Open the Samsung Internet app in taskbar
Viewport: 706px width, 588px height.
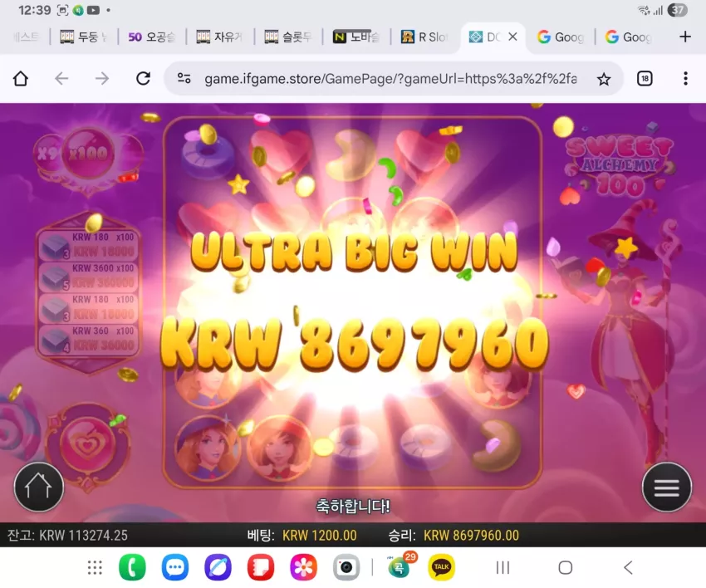(218, 567)
